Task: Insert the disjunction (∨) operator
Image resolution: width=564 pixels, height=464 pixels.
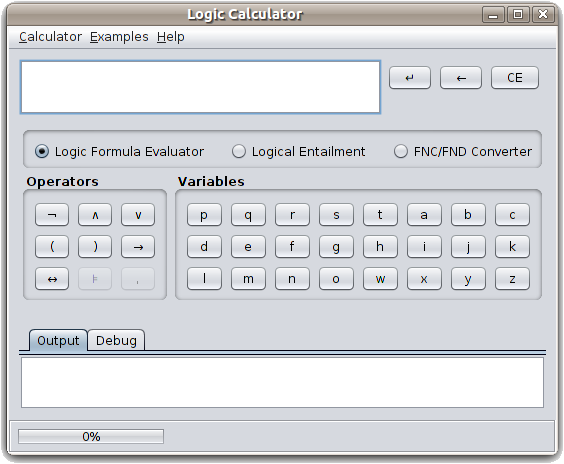Action: [x=138, y=215]
